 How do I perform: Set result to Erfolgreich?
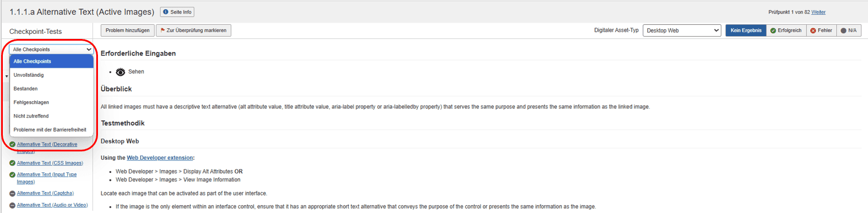786,31
